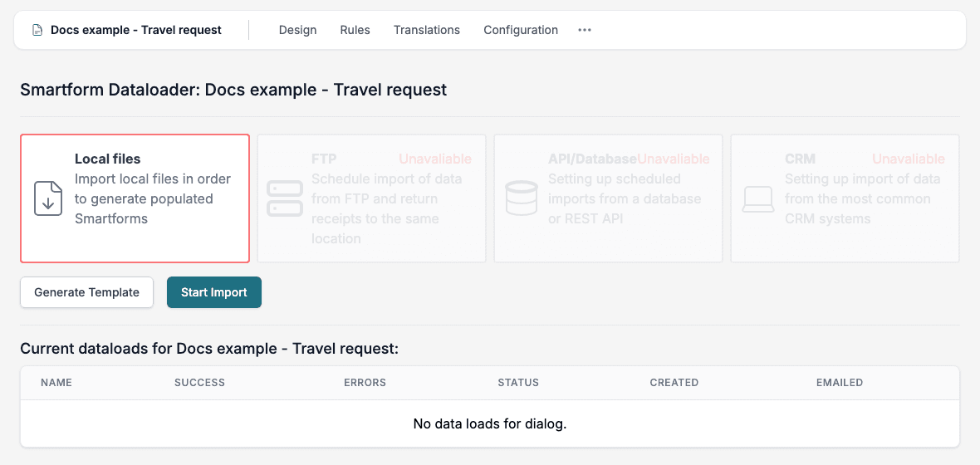Click the 'No data loads for dialog.' message

[490, 423]
